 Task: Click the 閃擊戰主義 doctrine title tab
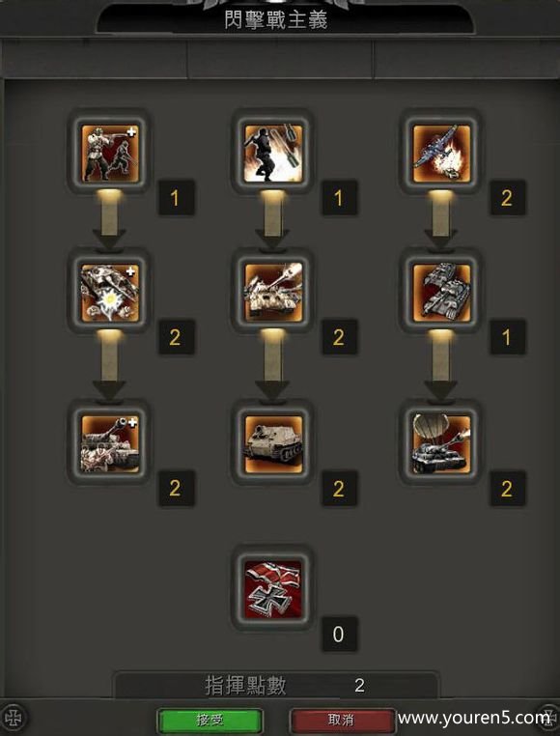coord(276,20)
